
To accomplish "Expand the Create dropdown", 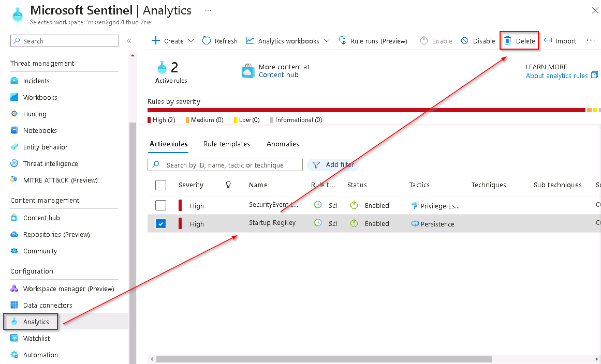I will tap(173, 41).
